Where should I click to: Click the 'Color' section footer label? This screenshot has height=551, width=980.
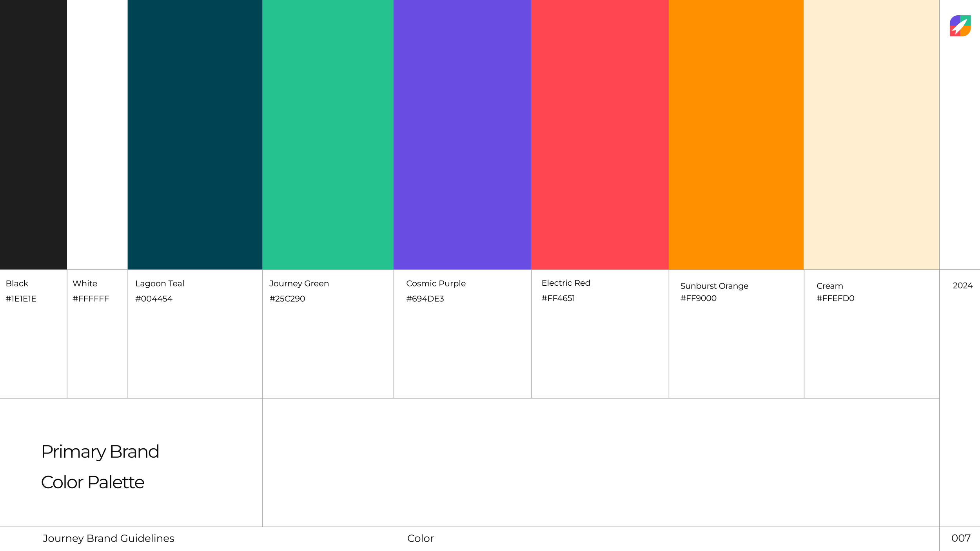tap(420, 538)
